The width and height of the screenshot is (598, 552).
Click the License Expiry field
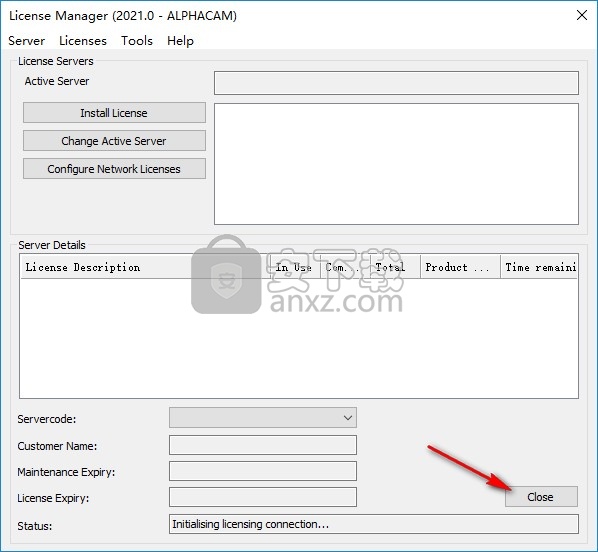pyautogui.click(x=263, y=497)
